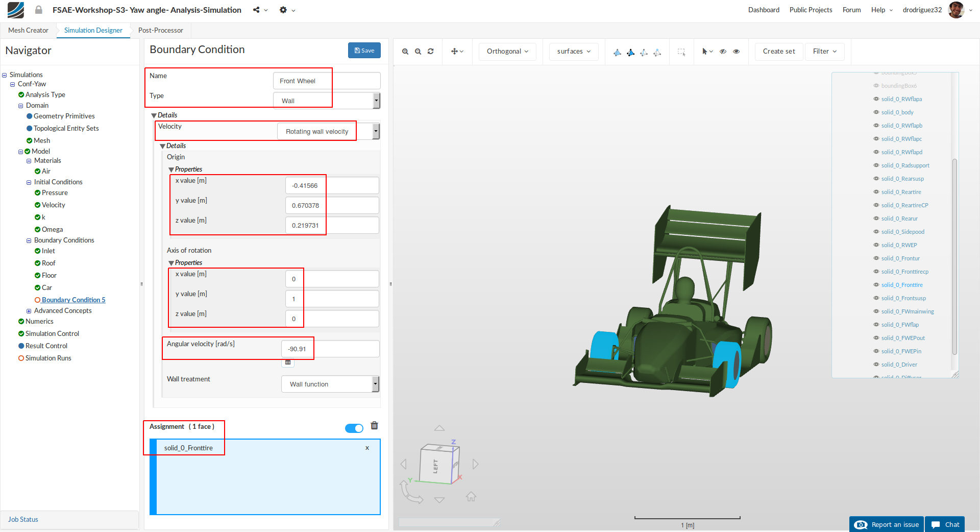Switch to the Mesh Creator tab
The image size is (980, 532).
click(28, 30)
